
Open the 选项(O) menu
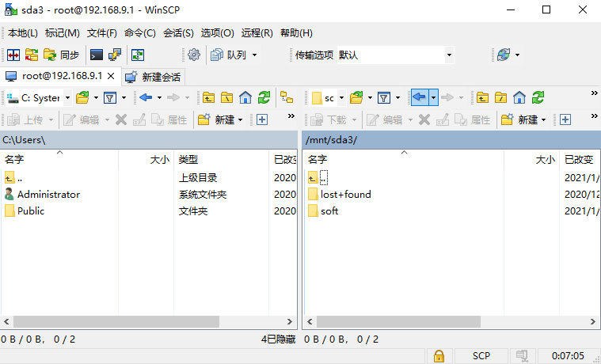coord(217,33)
